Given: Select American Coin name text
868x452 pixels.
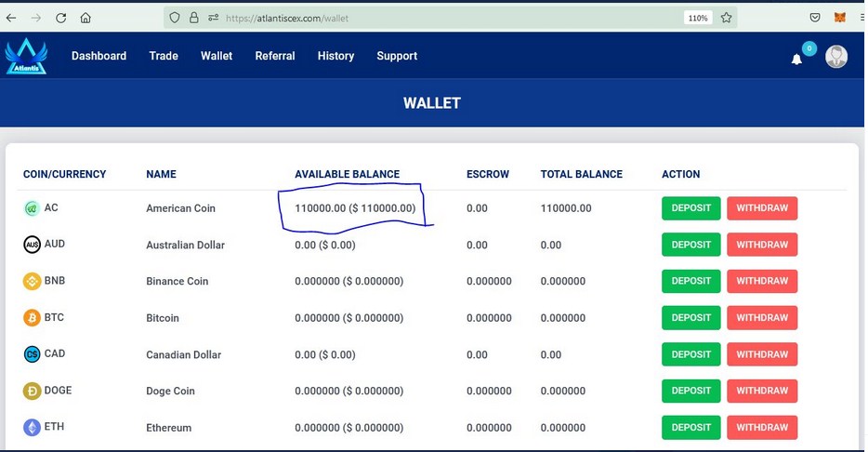Looking at the screenshot, I should [x=180, y=208].
